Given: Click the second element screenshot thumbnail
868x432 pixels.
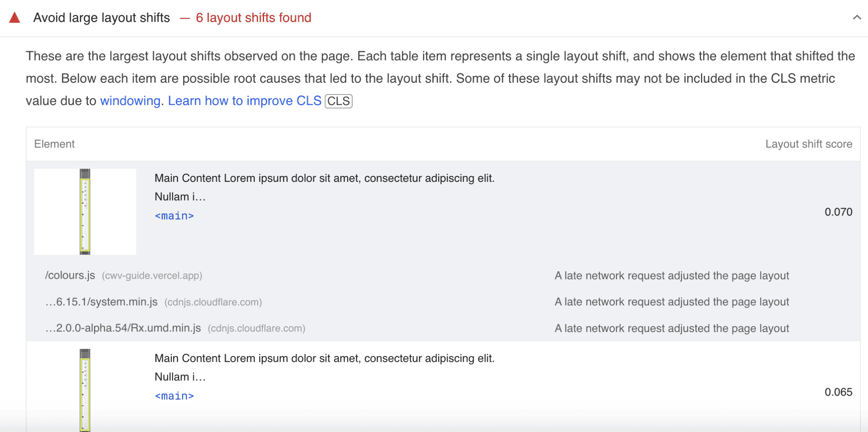Looking at the screenshot, I should pyautogui.click(x=85, y=390).
